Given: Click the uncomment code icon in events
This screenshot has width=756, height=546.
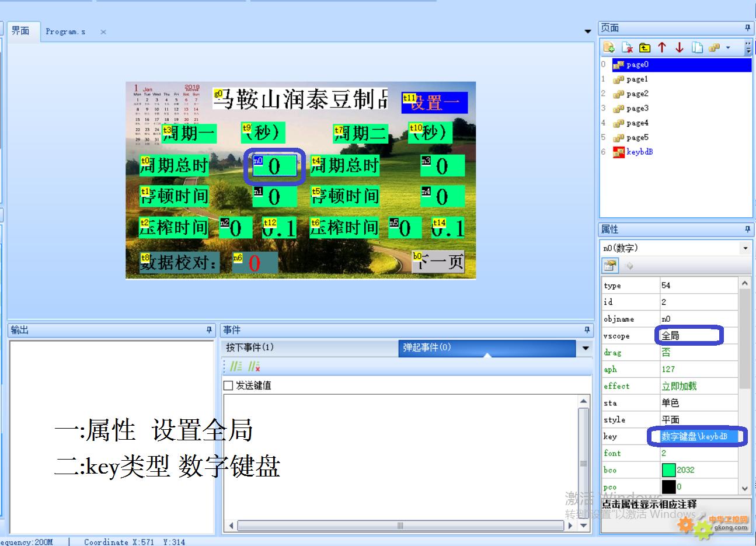Looking at the screenshot, I should pos(254,366).
